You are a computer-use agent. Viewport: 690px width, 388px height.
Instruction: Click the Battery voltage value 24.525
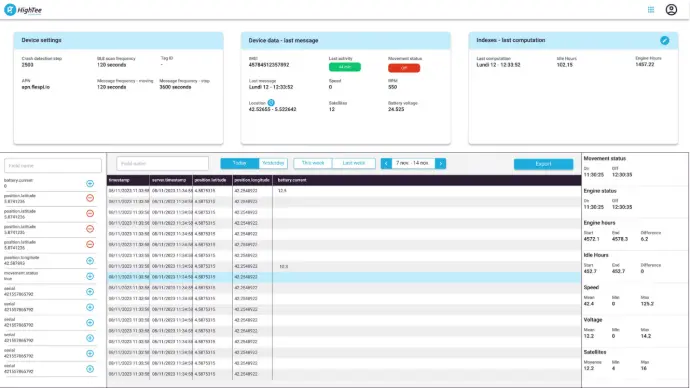click(396, 109)
